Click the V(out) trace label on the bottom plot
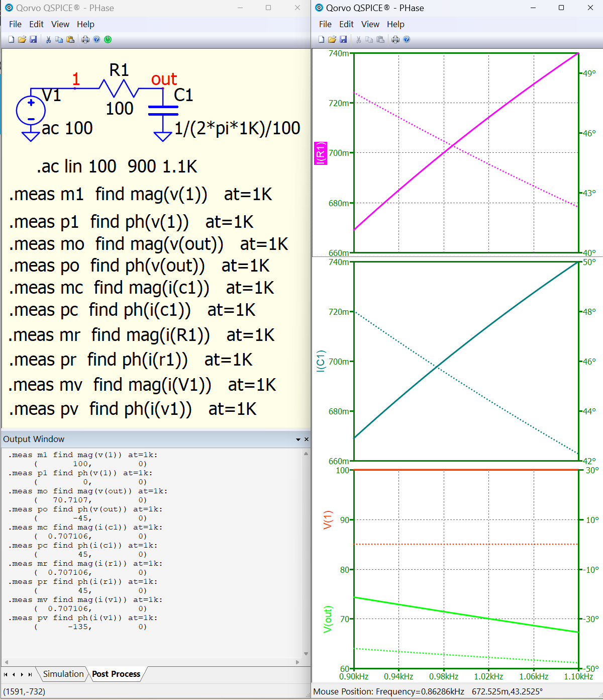 point(328,619)
